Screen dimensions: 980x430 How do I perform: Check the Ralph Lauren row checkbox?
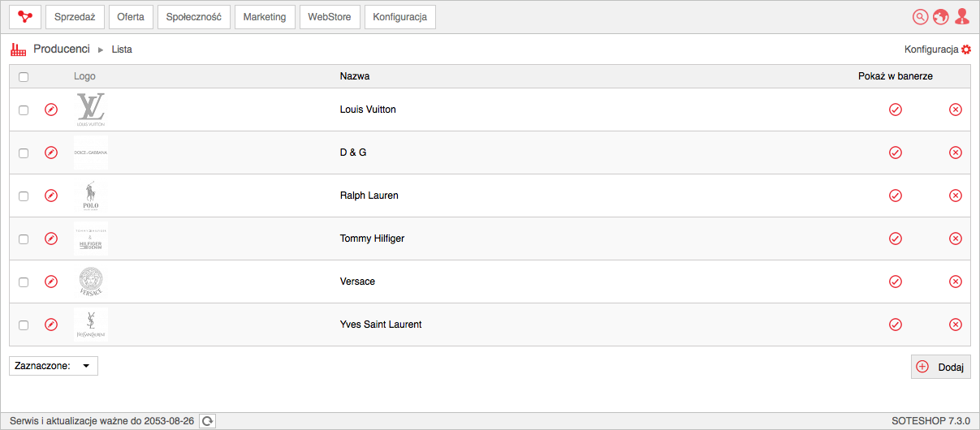[24, 196]
